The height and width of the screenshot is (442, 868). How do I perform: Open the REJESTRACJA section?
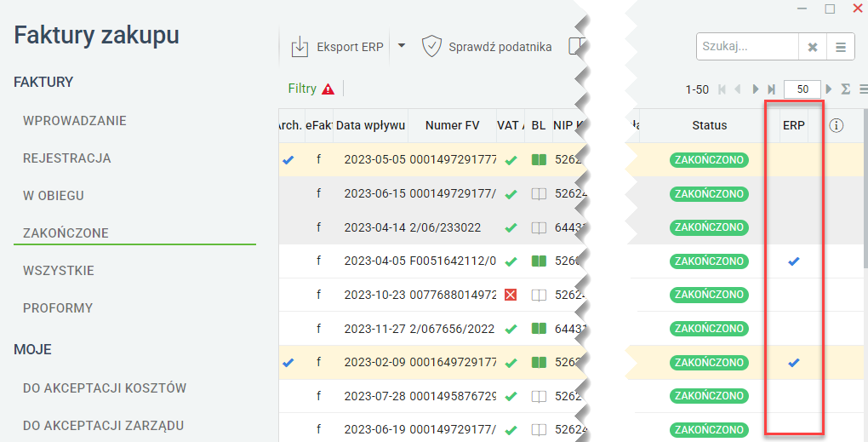[x=67, y=158]
